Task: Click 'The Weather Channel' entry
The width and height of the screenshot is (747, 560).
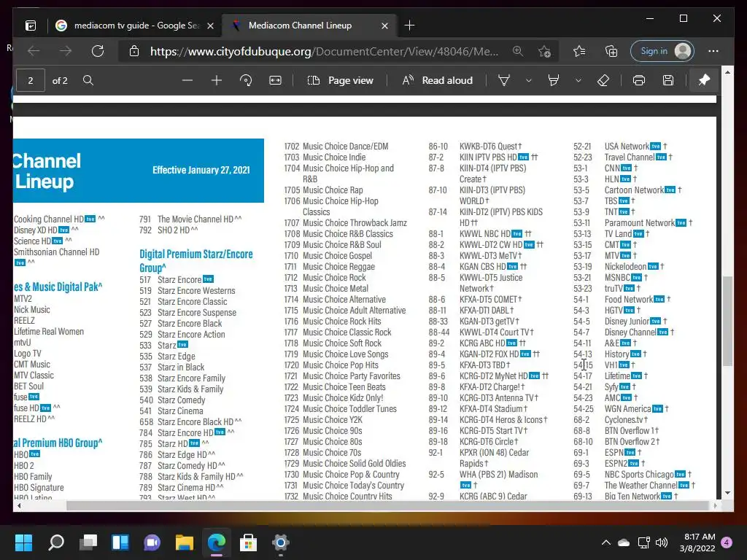Action: 640,485
